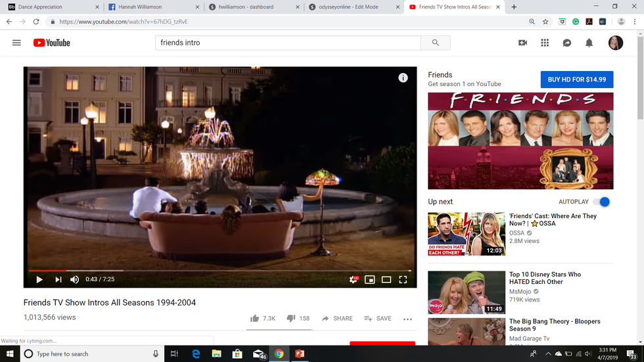Go back in browser history

click(9, 22)
